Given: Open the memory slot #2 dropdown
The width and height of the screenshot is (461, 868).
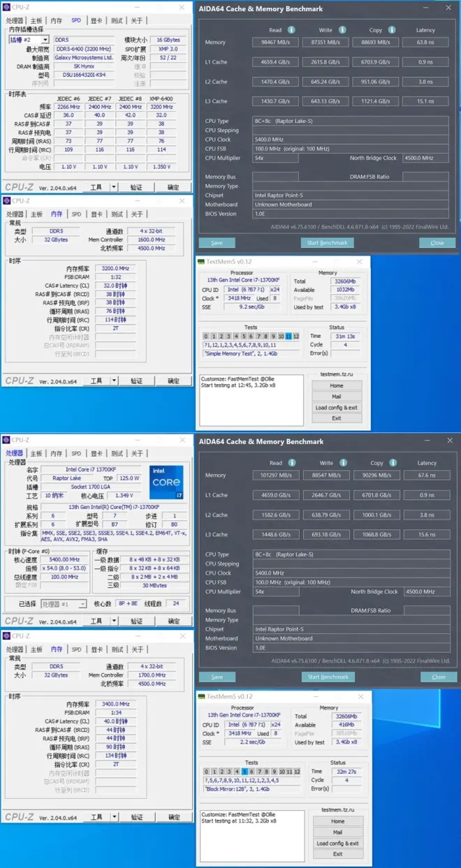Looking at the screenshot, I should point(45,41).
